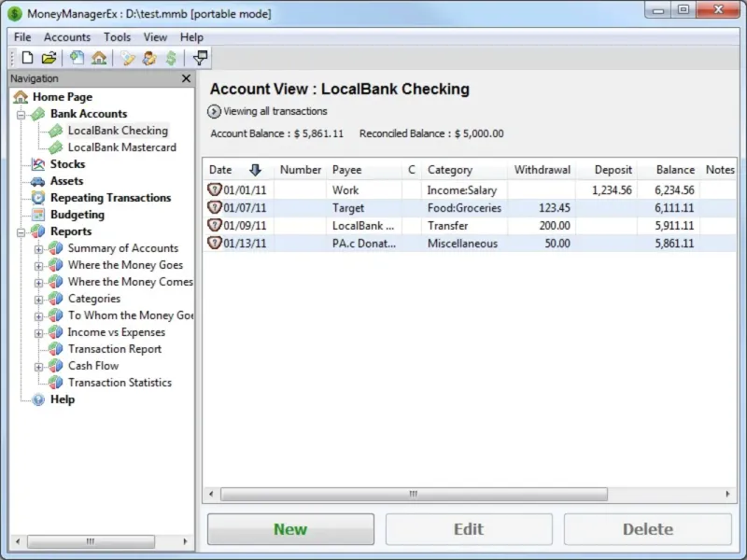Image resolution: width=747 pixels, height=560 pixels.
Task: Sort by the Deposit column header
Action: coord(606,170)
